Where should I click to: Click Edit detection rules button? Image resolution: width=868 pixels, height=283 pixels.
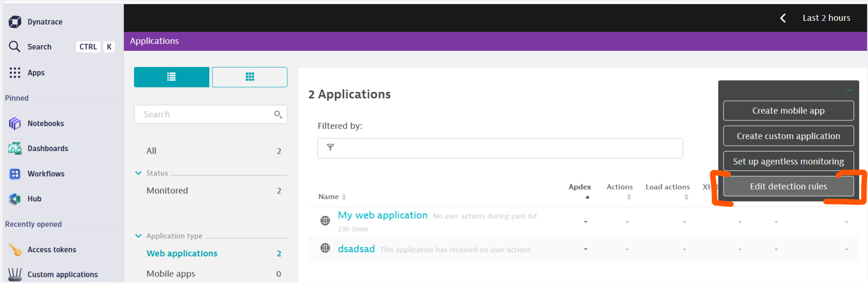point(788,187)
